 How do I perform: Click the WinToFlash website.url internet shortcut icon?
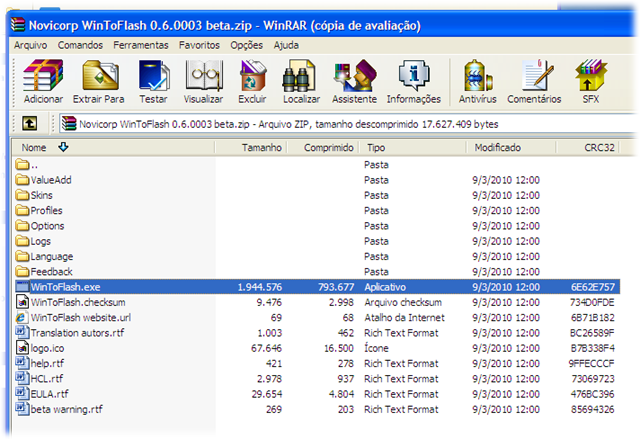(22, 317)
